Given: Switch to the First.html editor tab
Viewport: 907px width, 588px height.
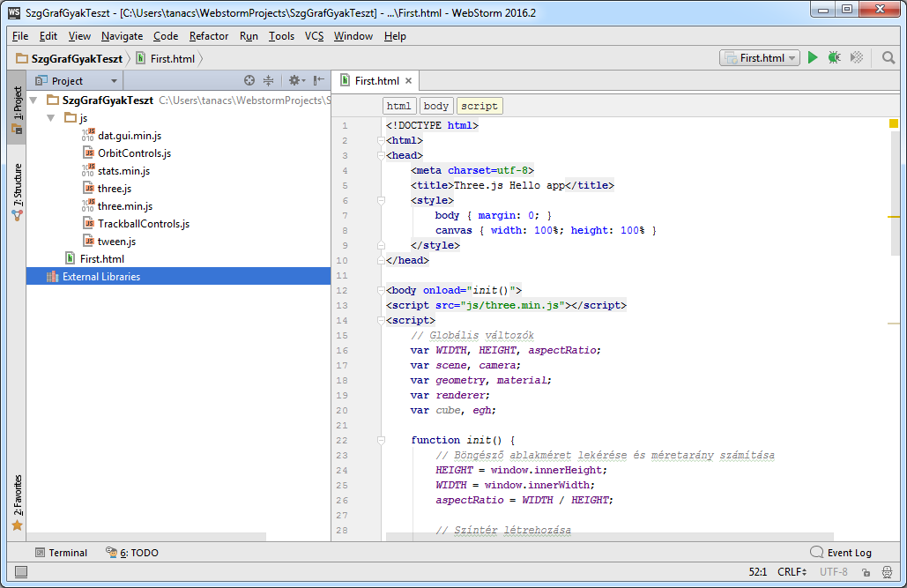Looking at the screenshot, I should (376, 81).
